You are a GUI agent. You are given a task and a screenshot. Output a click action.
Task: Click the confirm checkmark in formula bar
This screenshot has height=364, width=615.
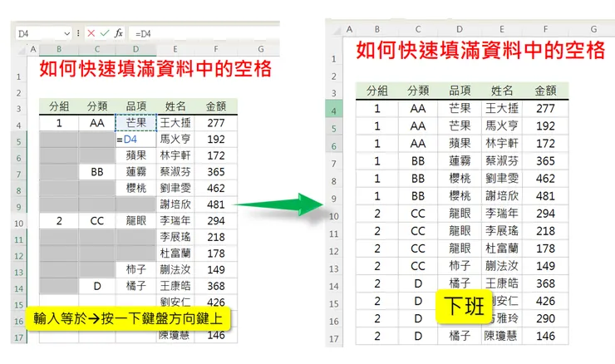click(x=105, y=33)
